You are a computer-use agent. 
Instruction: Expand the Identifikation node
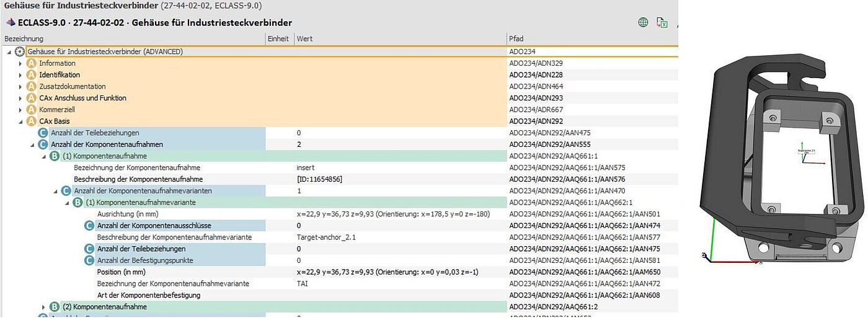pos(20,75)
